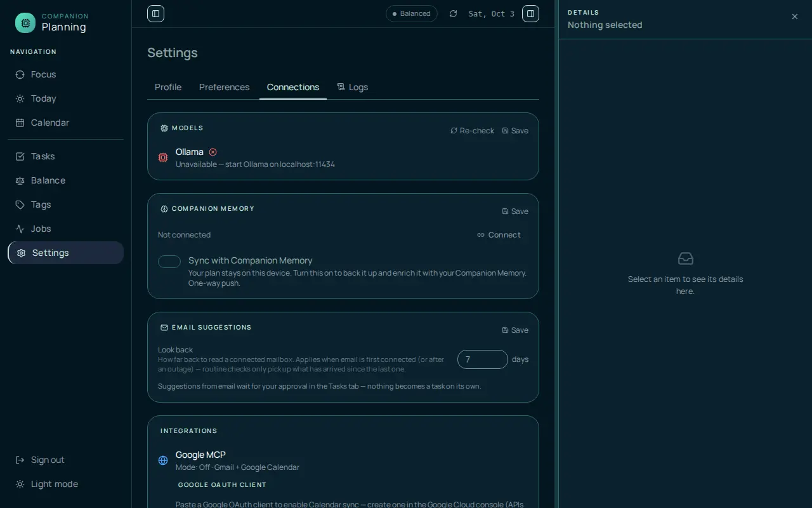Click 'Unavailable — start Ollama on localhost:11434' text

255,164
